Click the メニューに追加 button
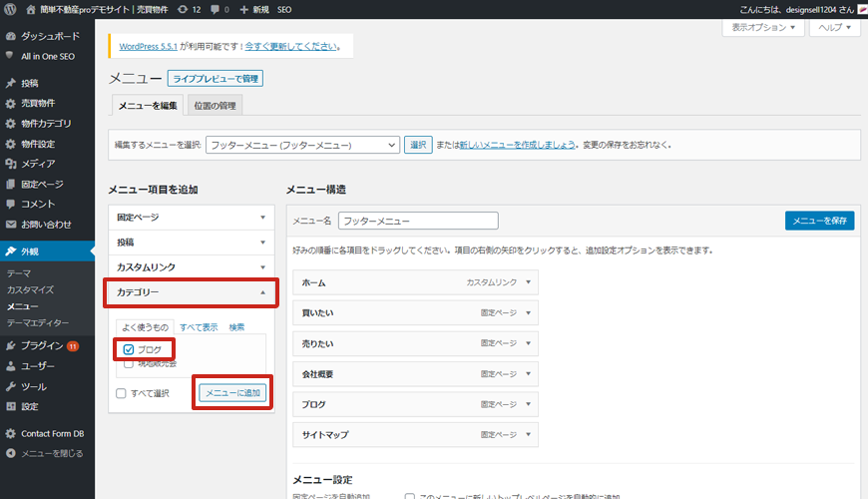The width and height of the screenshot is (868, 499). [232, 393]
